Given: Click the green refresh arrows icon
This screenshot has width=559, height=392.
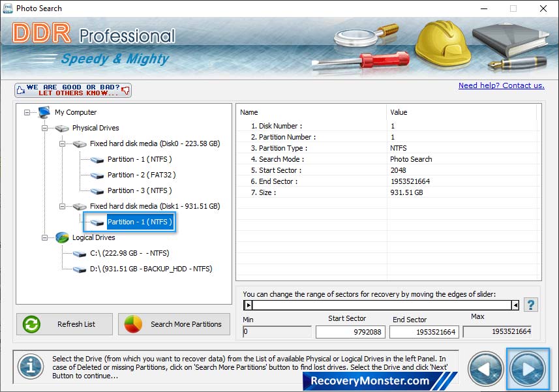Looking at the screenshot, I should [x=31, y=324].
